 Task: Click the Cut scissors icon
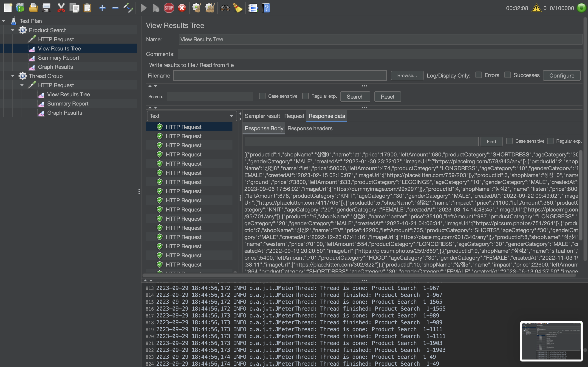61,8
